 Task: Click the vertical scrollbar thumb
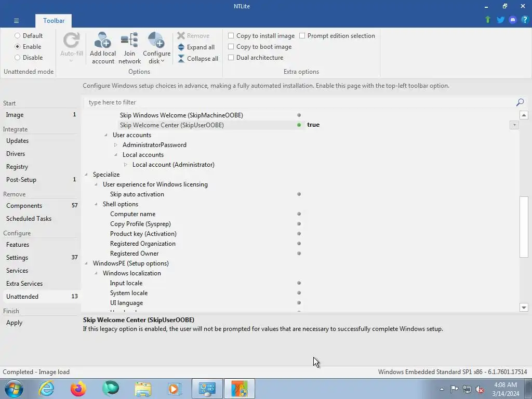tap(524, 227)
